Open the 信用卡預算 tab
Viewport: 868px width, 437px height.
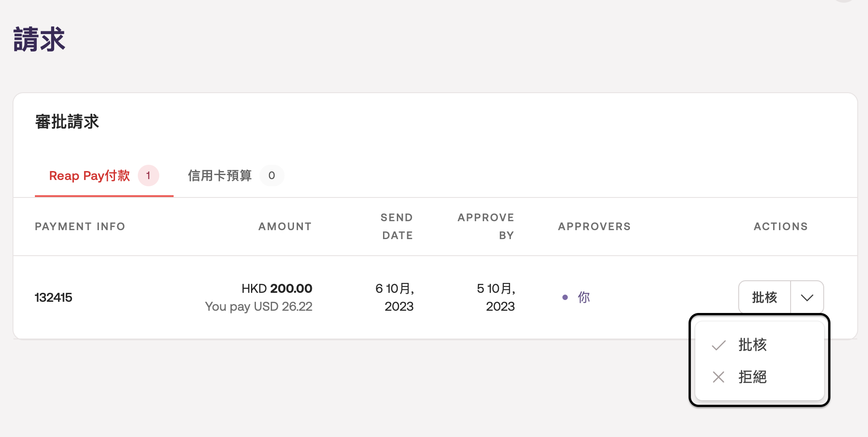220,176
